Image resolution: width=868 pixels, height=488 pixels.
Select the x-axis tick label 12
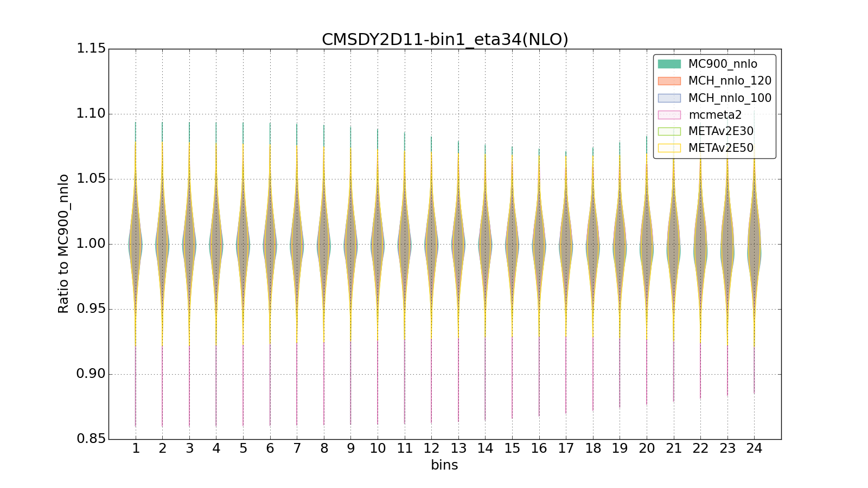431,448
